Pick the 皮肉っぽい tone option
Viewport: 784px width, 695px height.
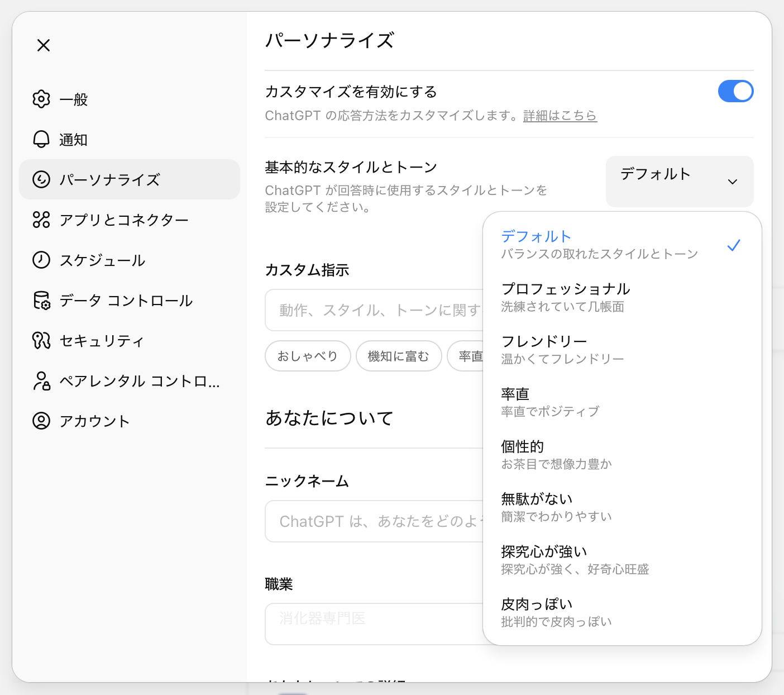[556, 612]
